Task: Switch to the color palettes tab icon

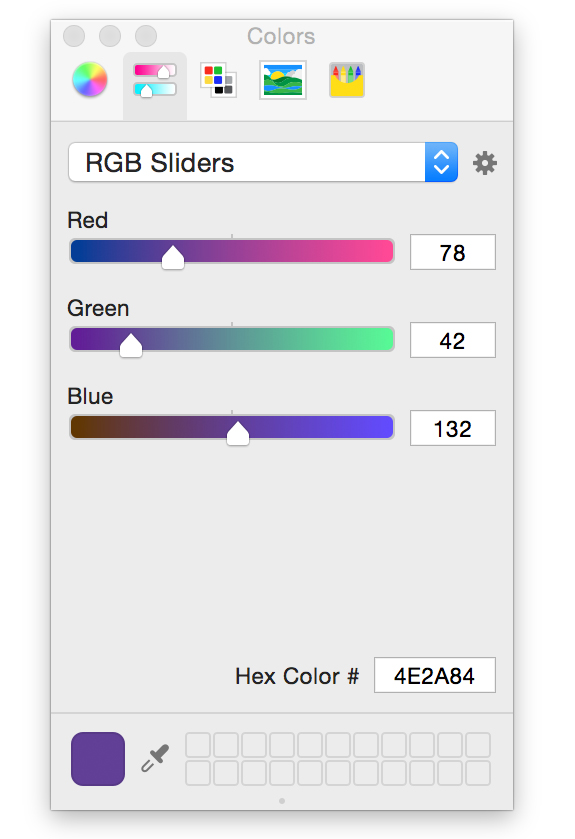Action: (218, 80)
